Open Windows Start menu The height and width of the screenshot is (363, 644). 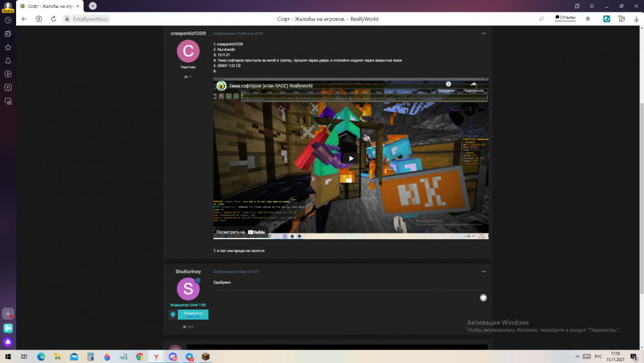click(x=8, y=357)
